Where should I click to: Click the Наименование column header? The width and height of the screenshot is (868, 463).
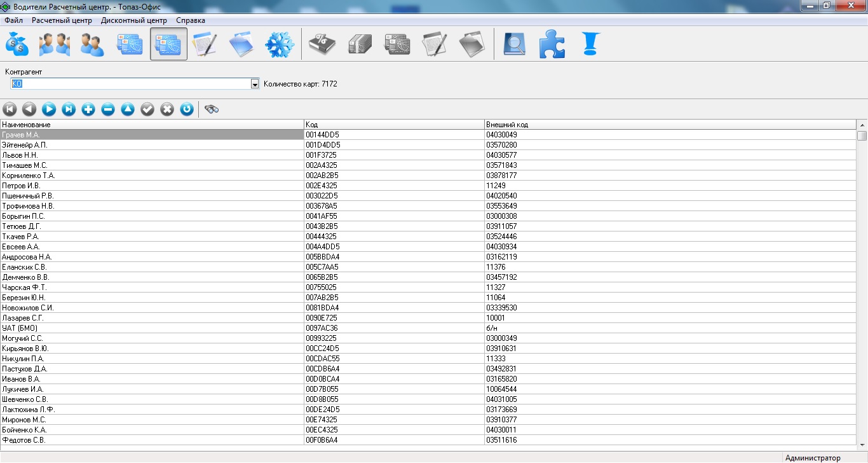(x=152, y=125)
